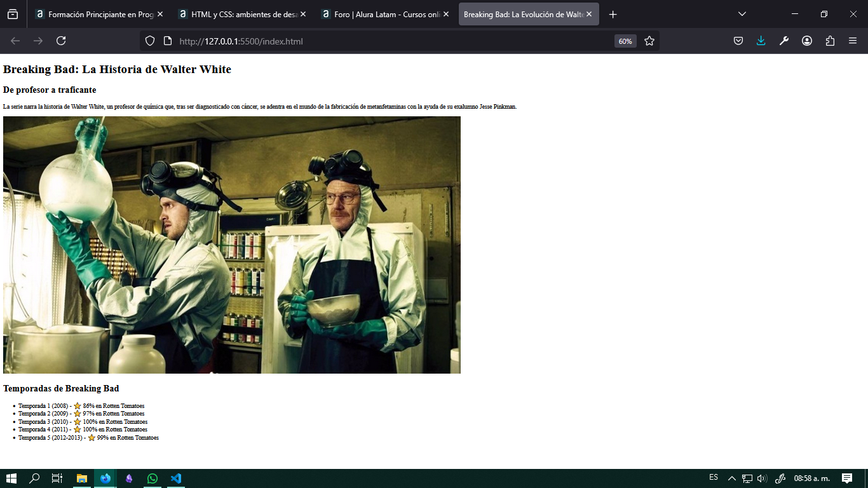Screen dimensions: 868x488
Task: Open a new tab with plus button
Action: click(613, 14)
